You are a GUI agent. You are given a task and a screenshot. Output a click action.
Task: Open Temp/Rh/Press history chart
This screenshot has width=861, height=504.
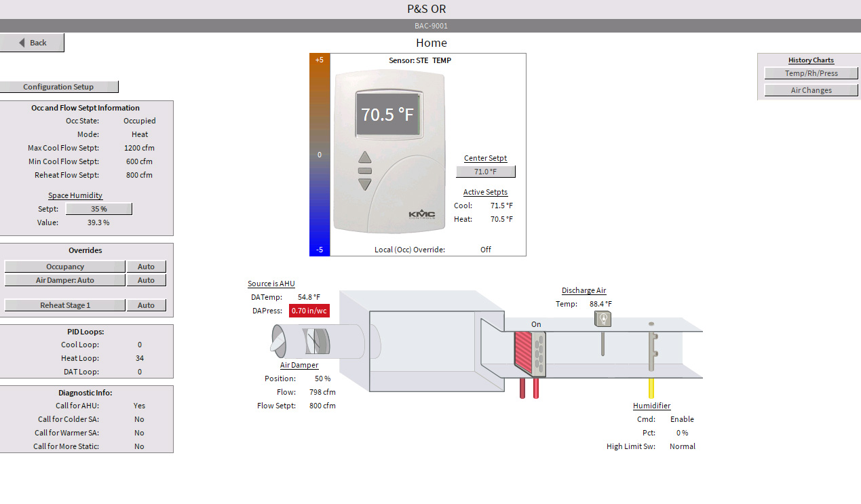tap(811, 73)
